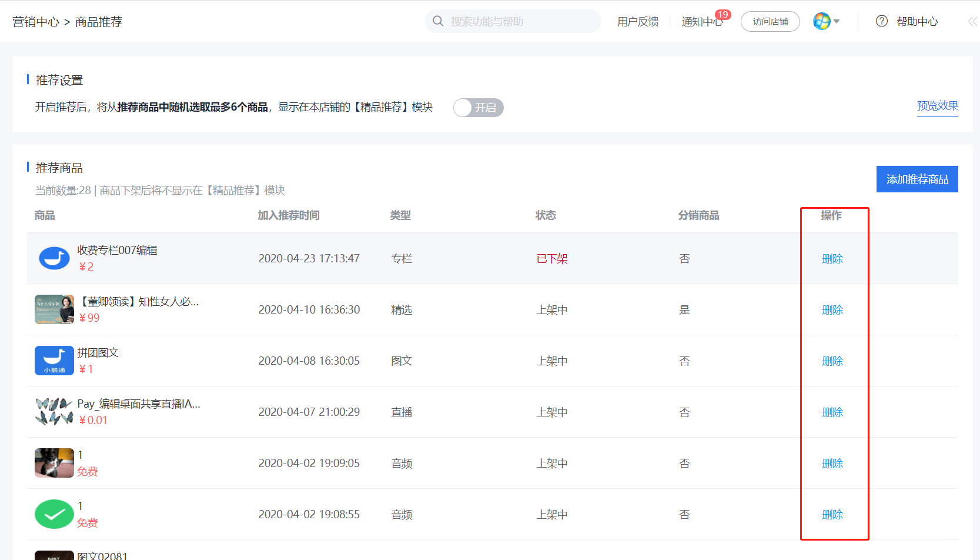Focus the 搜索功能与帮助 search field
The image size is (980, 560).
513,21
